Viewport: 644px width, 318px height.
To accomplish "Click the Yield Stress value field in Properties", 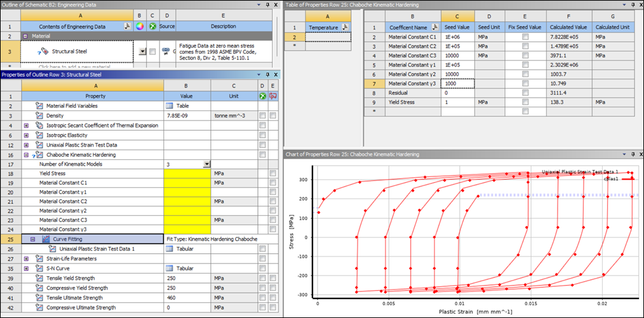I will click(187, 174).
